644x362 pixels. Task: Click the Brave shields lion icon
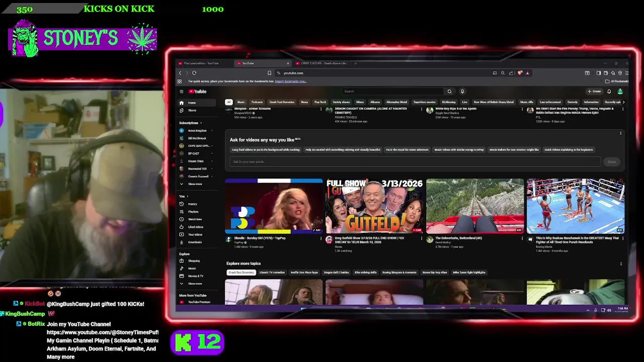tap(520, 73)
